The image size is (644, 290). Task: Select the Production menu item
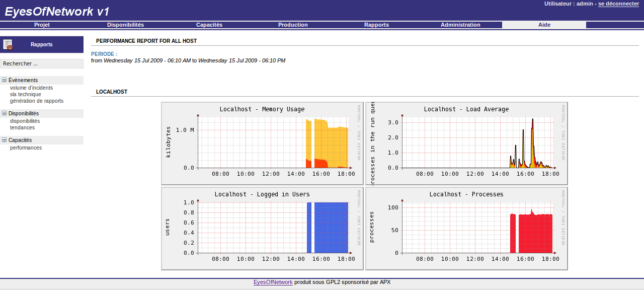(293, 25)
